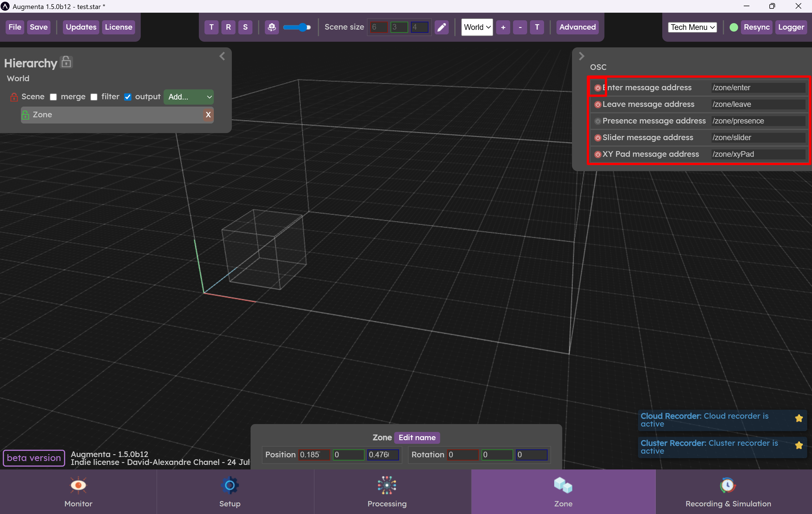Toggle the Hierarchy padlock icon
The height and width of the screenshot is (514, 812).
67,62
